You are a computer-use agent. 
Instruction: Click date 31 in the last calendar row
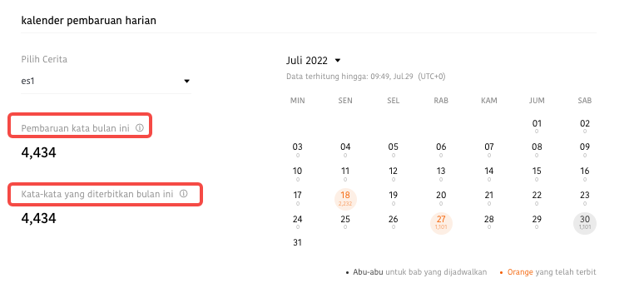tap(297, 243)
